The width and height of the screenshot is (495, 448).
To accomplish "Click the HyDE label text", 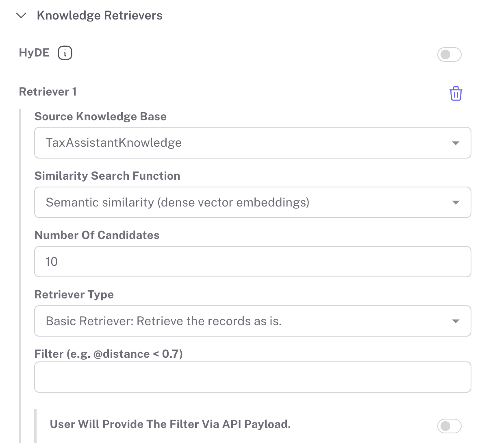I will point(34,53).
